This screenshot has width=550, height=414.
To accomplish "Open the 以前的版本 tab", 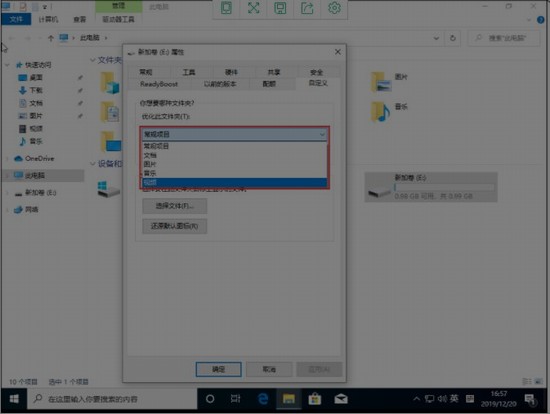I will [x=220, y=84].
